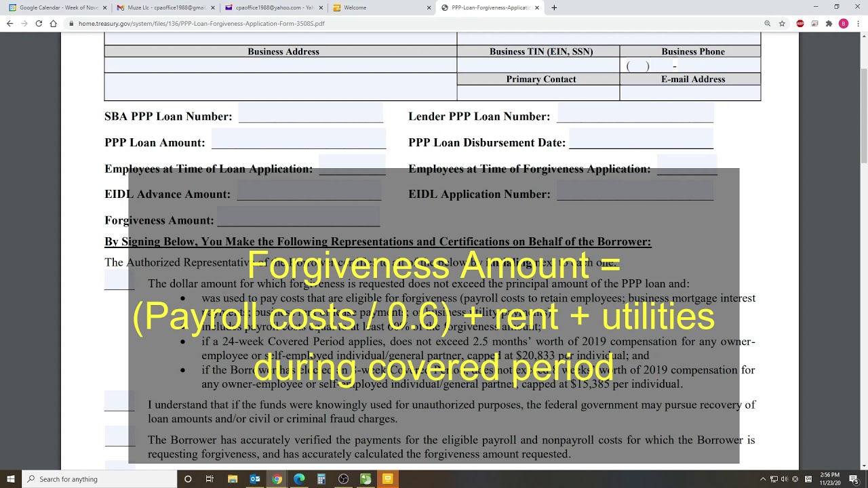Click the E-mail Address field
The height and width of the screenshot is (488, 868).
point(690,93)
